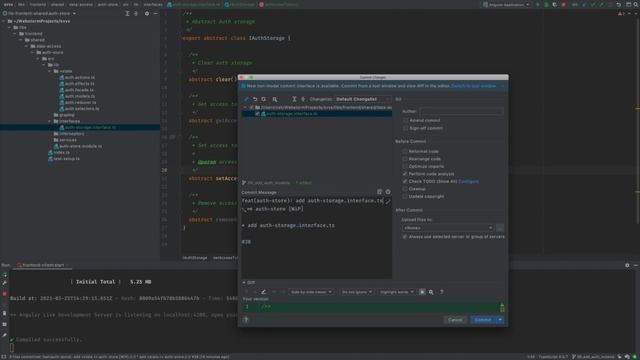This screenshot has width=640, height=360.
Task: Open commit message history icon
Action: pyautogui.click(x=380, y=192)
